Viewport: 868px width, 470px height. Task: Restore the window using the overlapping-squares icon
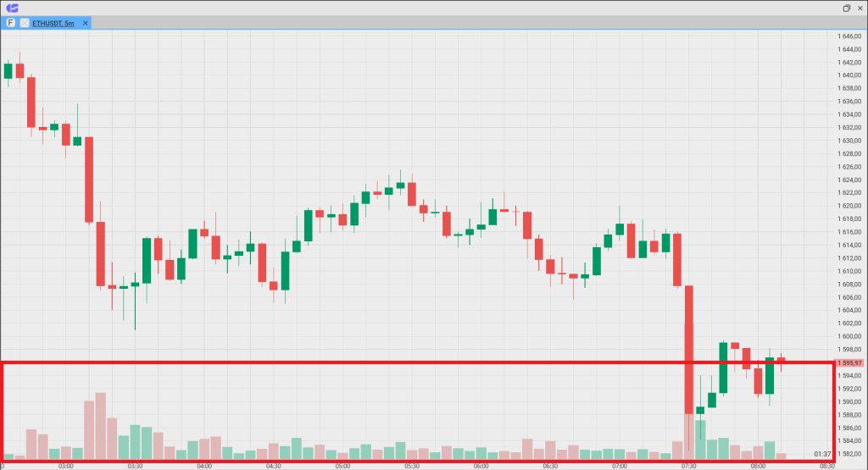pos(846,8)
